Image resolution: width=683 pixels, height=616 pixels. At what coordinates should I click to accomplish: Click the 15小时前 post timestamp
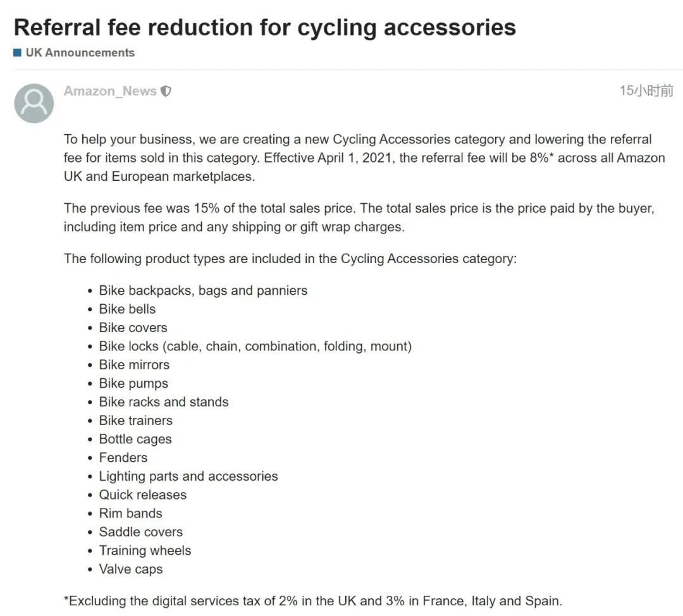pyautogui.click(x=646, y=90)
